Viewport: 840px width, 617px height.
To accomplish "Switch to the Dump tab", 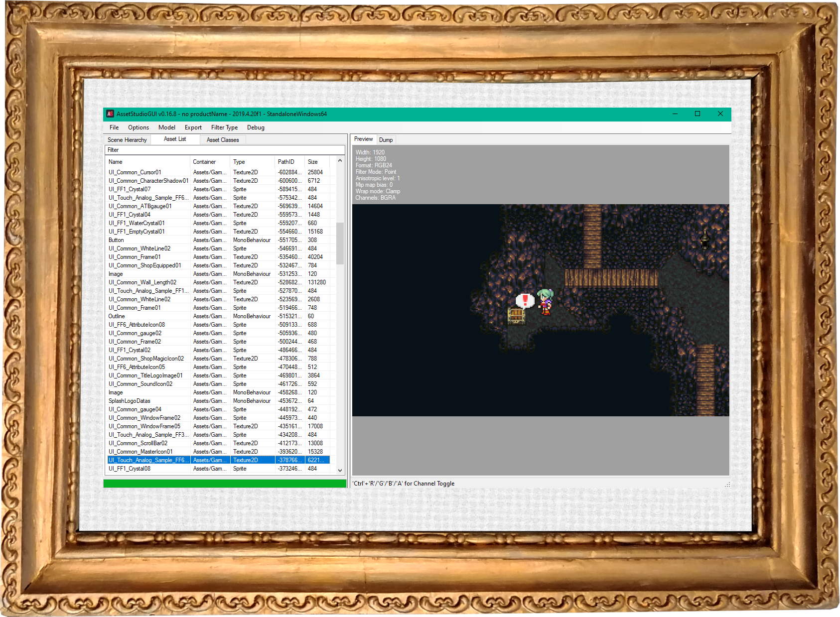I will pos(386,140).
